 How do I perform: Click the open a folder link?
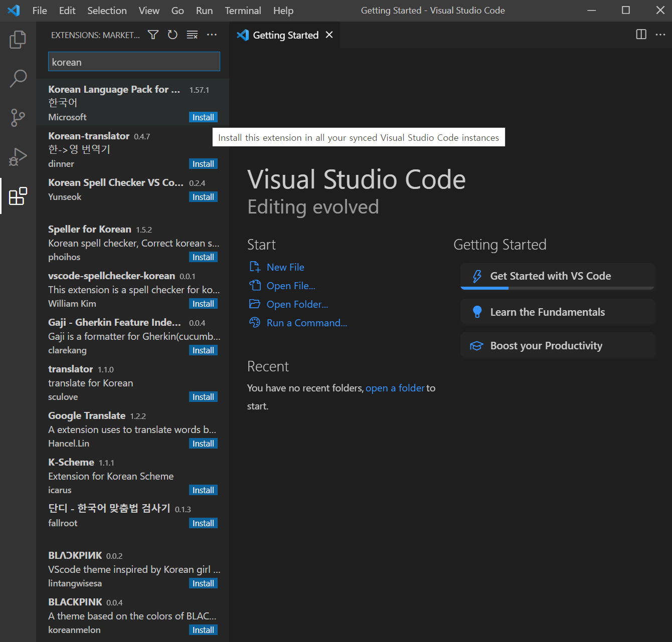(395, 388)
